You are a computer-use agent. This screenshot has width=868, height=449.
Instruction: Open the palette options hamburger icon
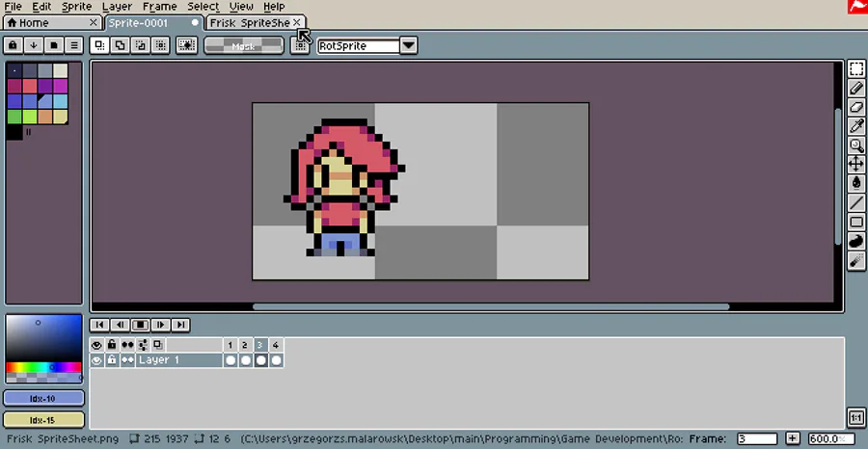click(74, 45)
